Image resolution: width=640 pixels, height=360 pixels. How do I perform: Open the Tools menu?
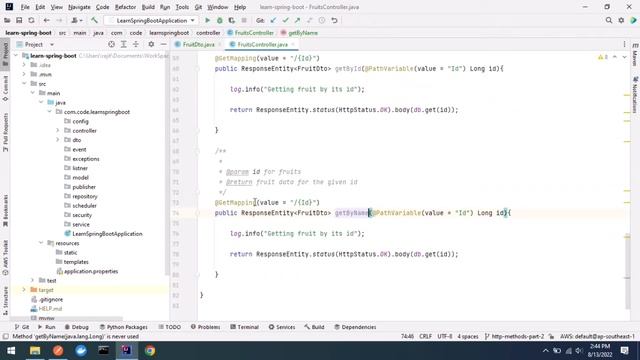click(182, 7)
